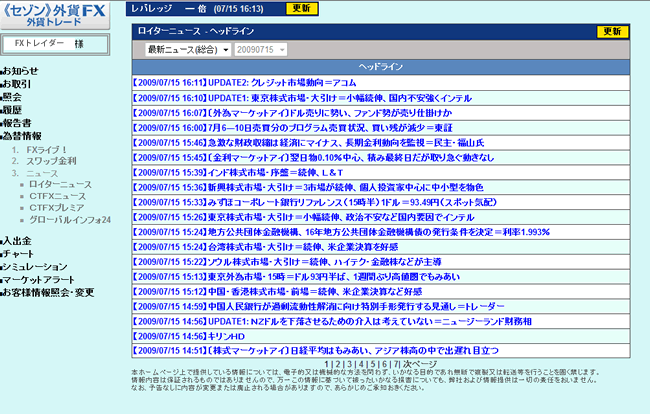The width and height of the screenshot is (650, 414).
Task: Open the 報告書 menu
Action: (17, 123)
